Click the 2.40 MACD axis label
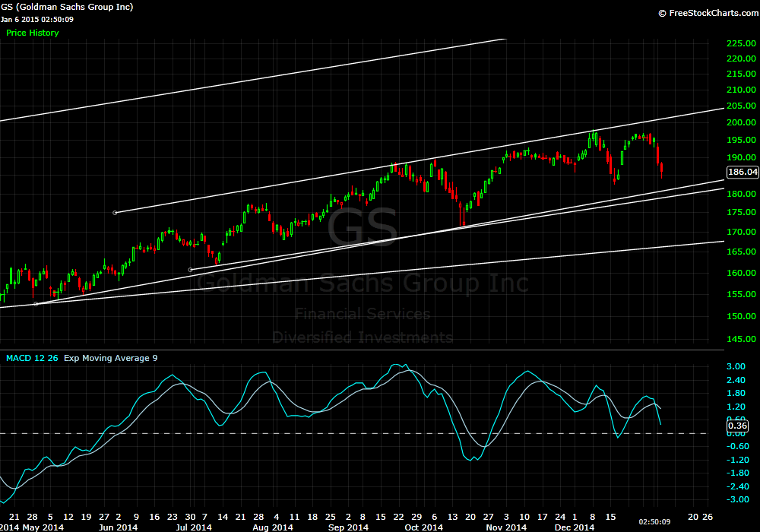This screenshot has height=532, width=760. pyautogui.click(x=736, y=380)
